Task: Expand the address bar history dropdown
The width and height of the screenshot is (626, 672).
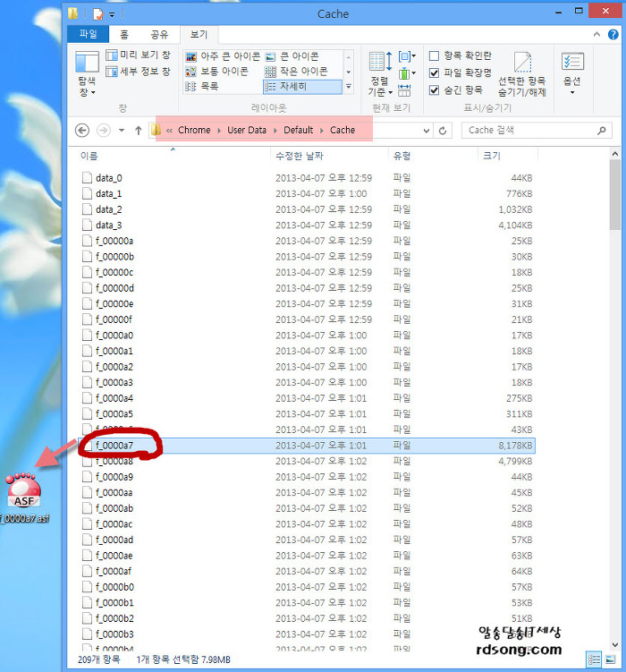Action: [x=426, y=130]
